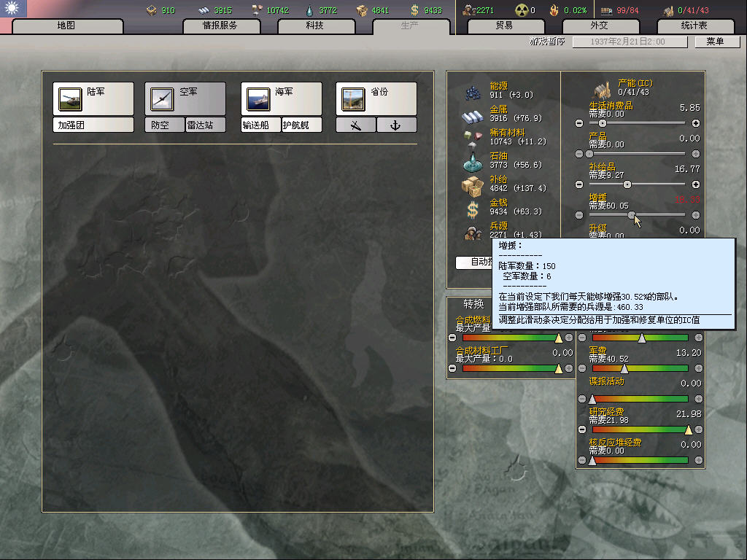Click the IC icon beside 0/41/43 in top bar

pos(669,10)
